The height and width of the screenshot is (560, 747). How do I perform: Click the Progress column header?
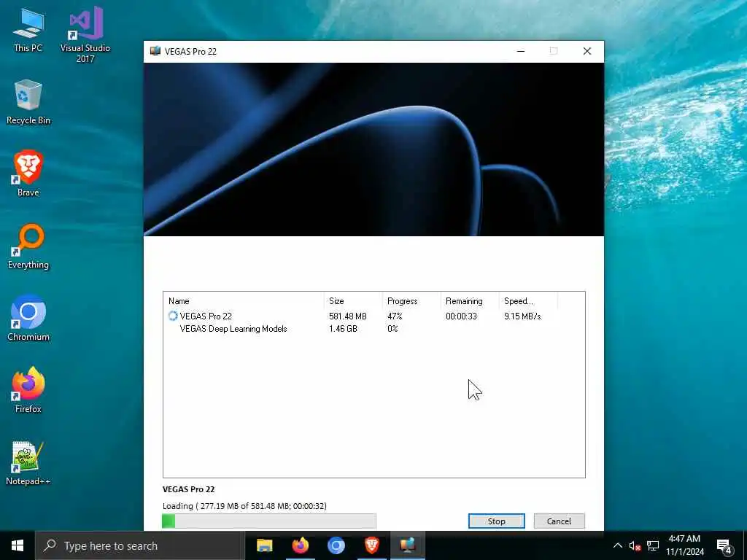click(x=411, y=301)
